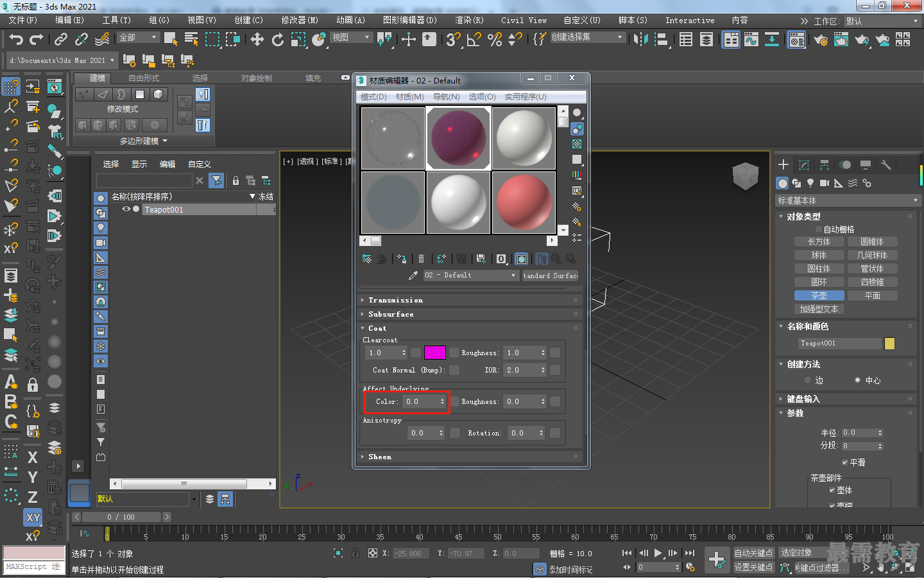Click the magenta Clearcoat color swatch
The image size is (924, 578).
434,353
